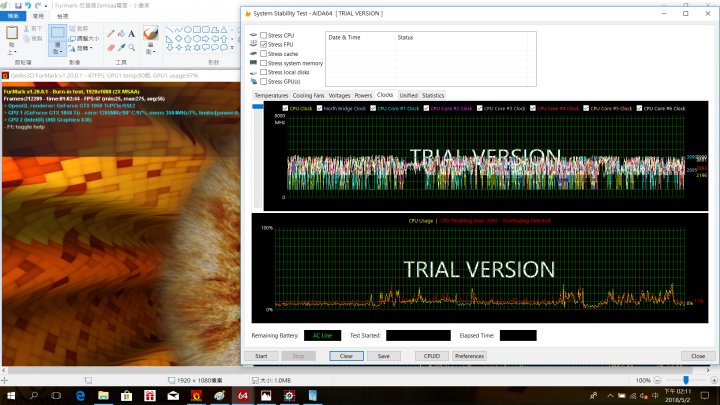720x405 pixels.
Task: Enable the Stress cache checkbox
Action: click(264, 54)
